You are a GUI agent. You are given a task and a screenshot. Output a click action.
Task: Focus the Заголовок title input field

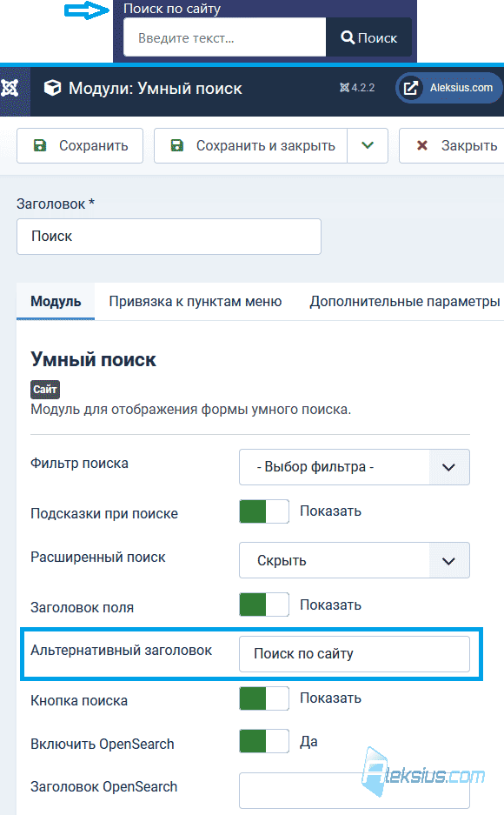pyautogui.click(x=169, y=237)
